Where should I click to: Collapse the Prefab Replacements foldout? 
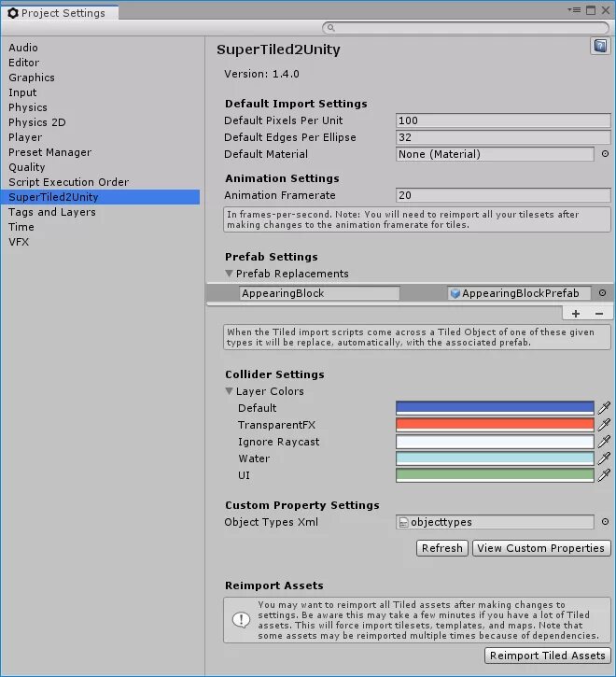230,274
